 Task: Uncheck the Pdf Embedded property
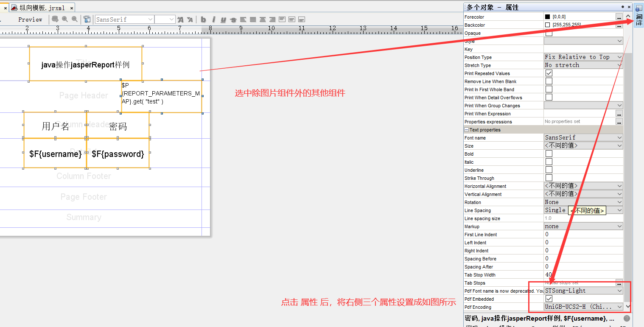coord(549,299)
